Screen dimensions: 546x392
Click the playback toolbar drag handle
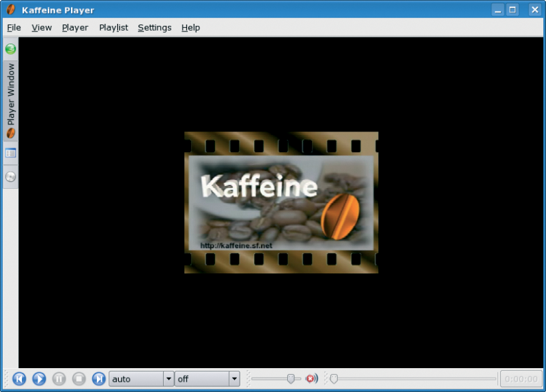point(6,379)
